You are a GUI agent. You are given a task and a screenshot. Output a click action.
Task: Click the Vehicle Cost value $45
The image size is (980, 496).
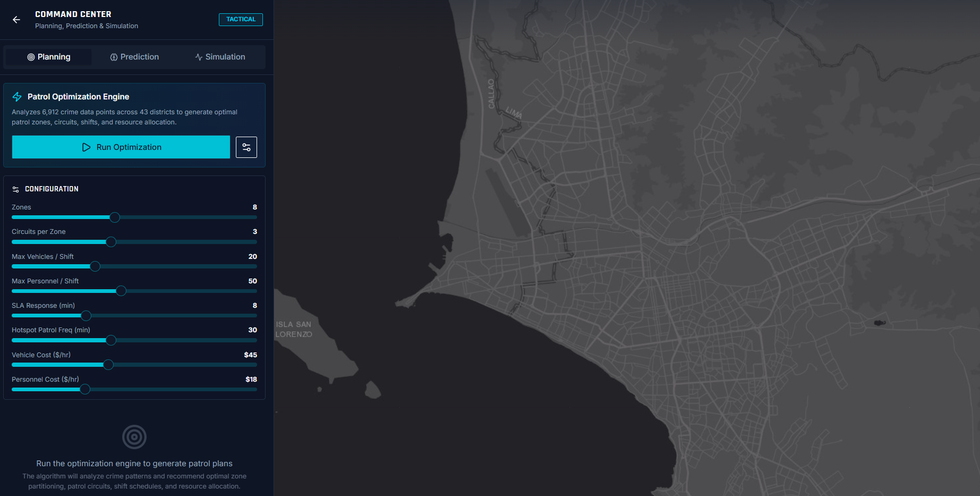(251, 355)
